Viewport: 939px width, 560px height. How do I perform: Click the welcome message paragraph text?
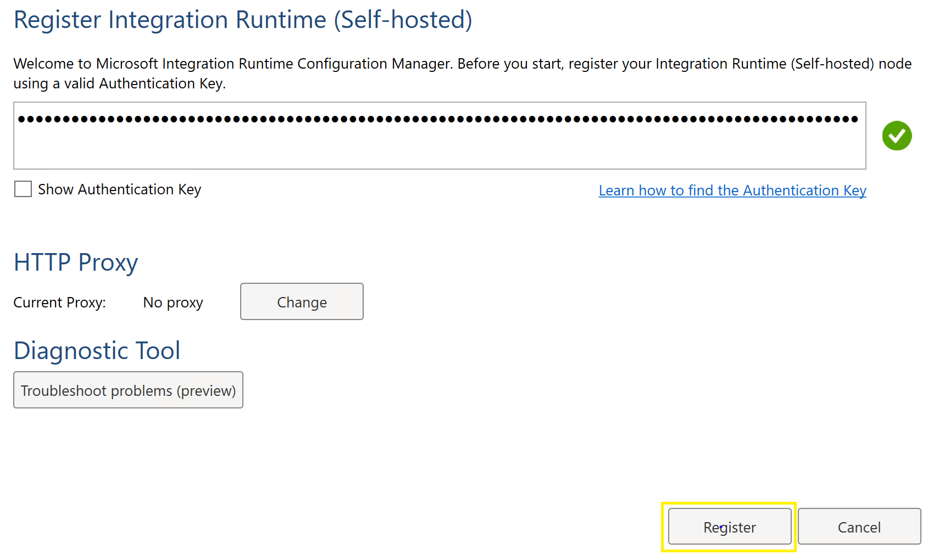click(x=463, y=74)
